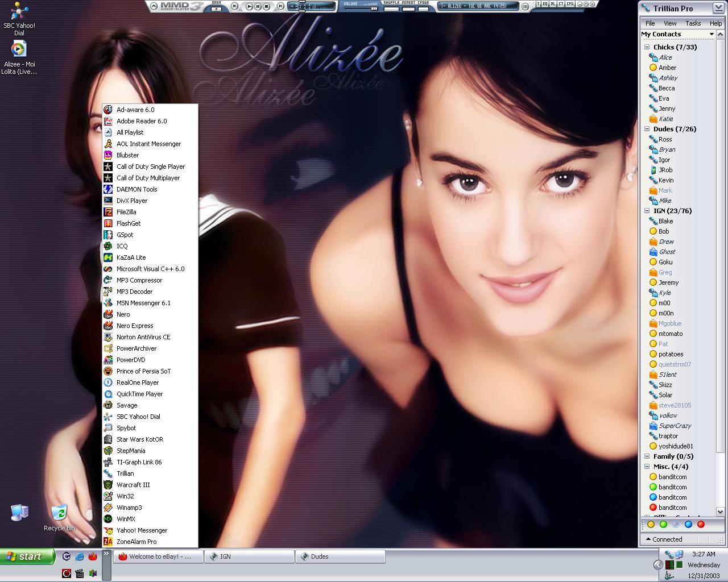This screenshot has height=582, width=728.
Task: Switch to the Welcome to eBay taskbar window
Action: pyautogui.click(x=159, y=556)
